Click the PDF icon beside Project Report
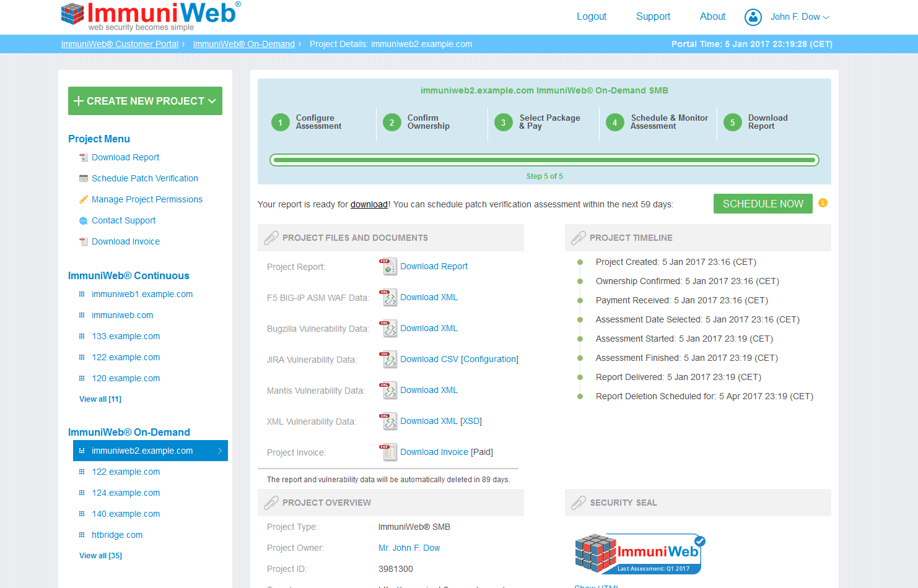Screen dimensions: 918x588 point(388,266)
